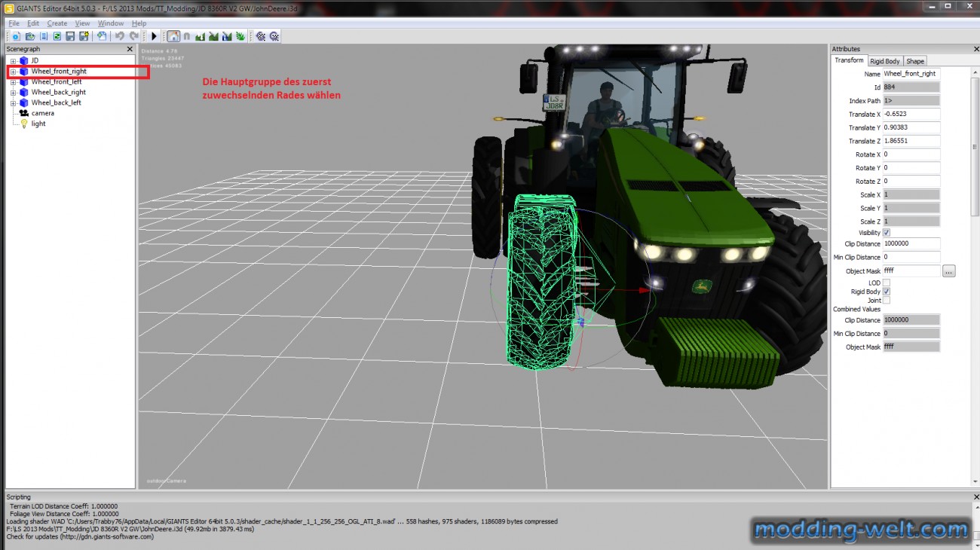Select Wheel_front_right in the Scenegraph
Image resolution: width=980 pixels, height=550 pixels.
point(59,72)
